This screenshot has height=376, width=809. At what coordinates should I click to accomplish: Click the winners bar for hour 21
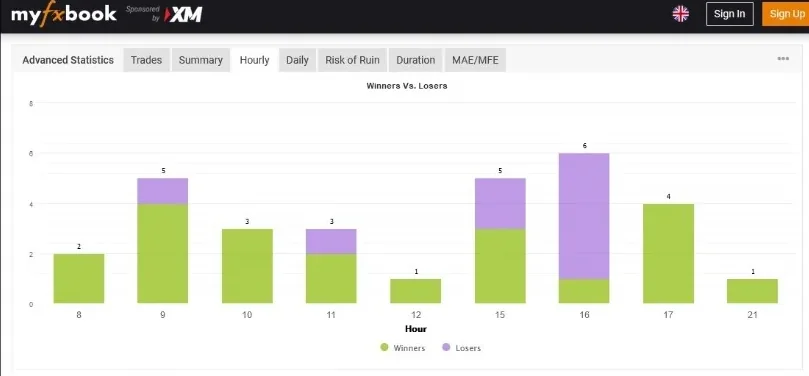coord(752,291)
